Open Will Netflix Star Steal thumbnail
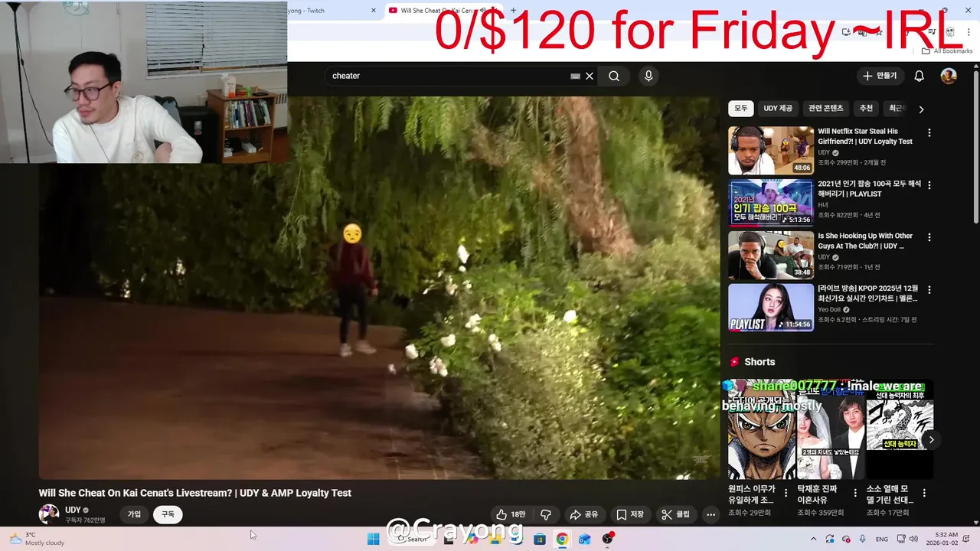Screen dimensions: 980x551 771,151
